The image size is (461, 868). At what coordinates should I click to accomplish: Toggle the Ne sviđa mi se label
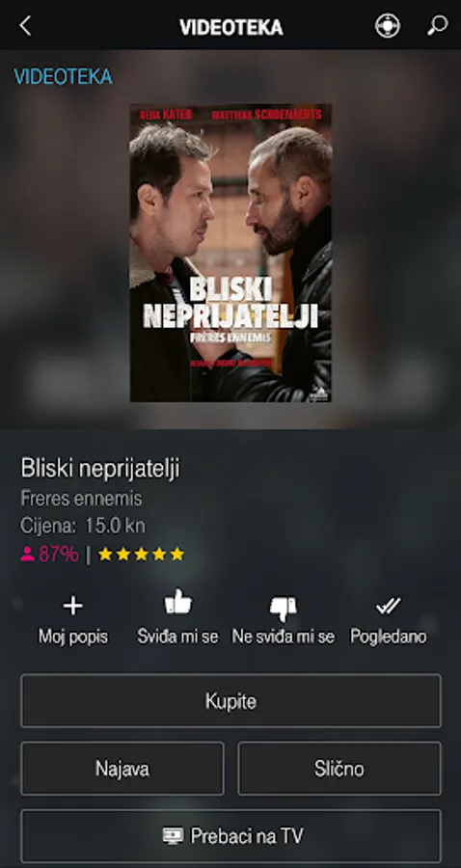(284, 637)
